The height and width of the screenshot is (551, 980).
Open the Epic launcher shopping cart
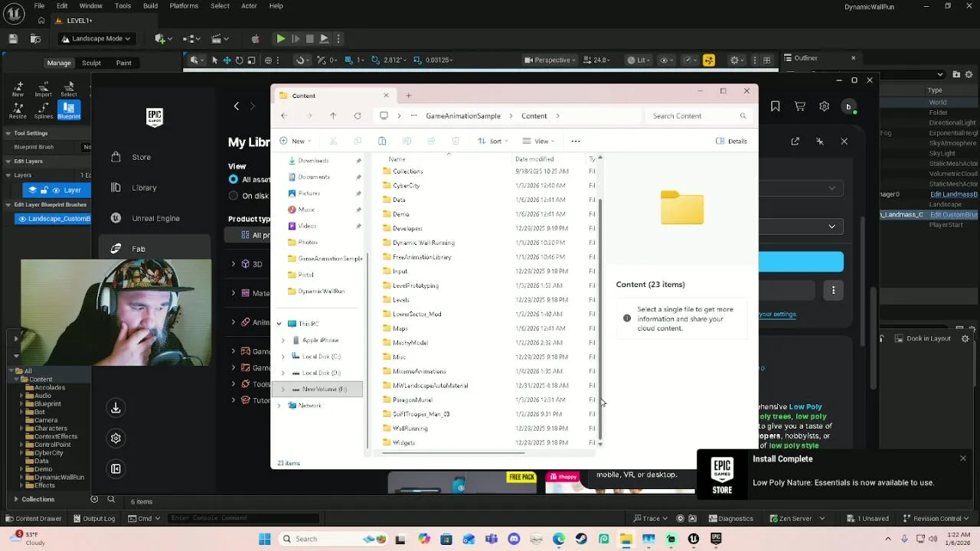click(x=800, y=106)
